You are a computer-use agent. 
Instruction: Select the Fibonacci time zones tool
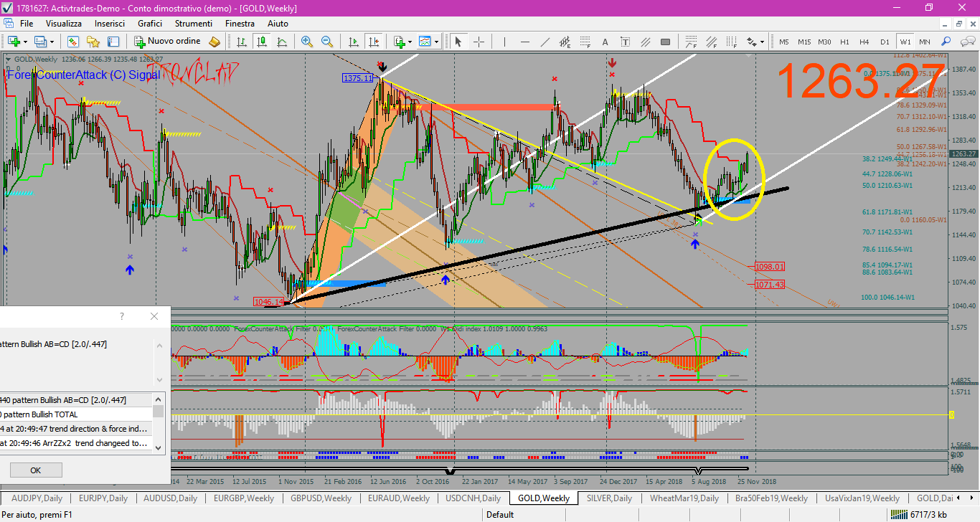[730, 42]
